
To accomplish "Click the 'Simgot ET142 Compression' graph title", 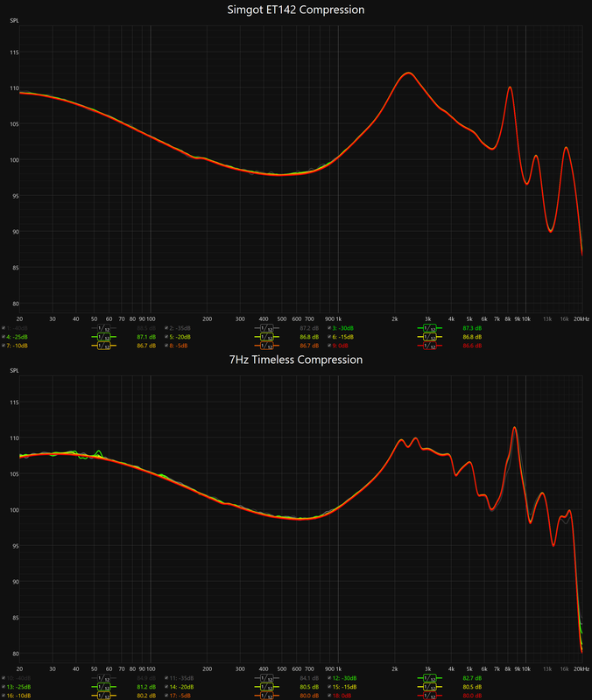I will point(296,10).
